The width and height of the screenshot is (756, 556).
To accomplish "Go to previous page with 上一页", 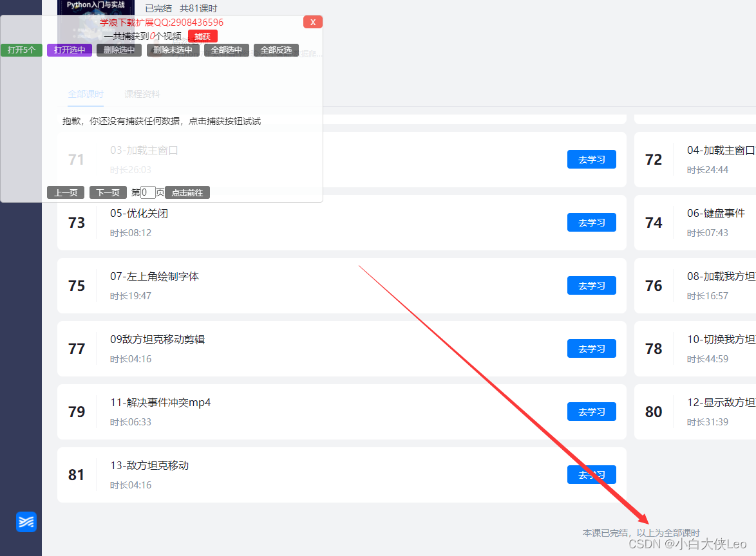I will tap(66, 192).
